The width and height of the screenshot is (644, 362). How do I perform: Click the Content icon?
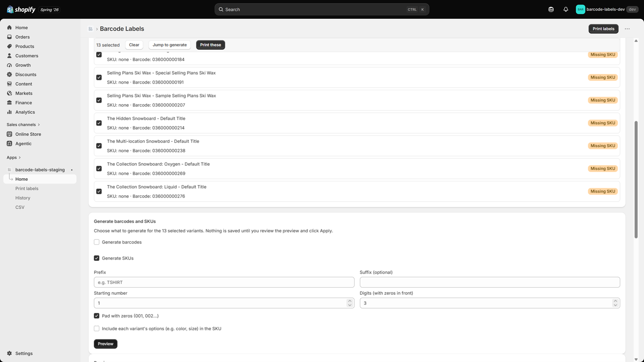pyautogui.click(x=9, y=84)
